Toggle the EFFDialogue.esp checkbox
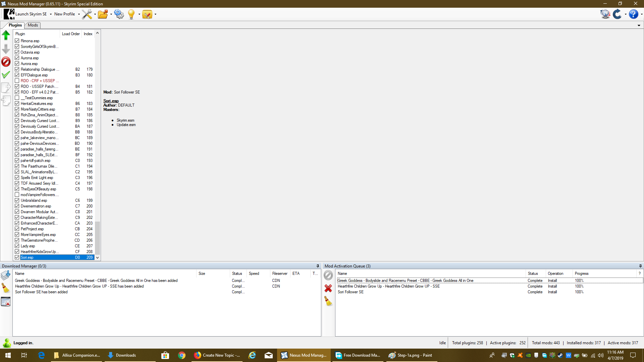 point(17,75)
